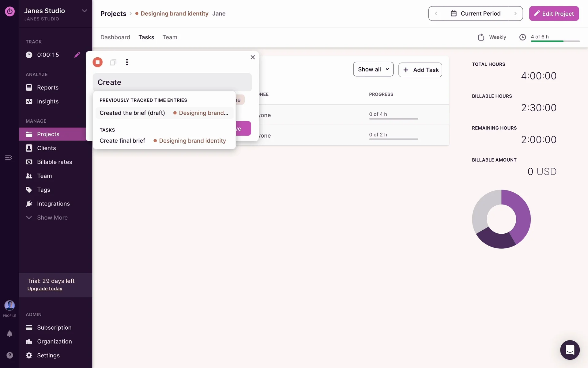
Task: Switch to the Team tab
Action: (170, 37)
